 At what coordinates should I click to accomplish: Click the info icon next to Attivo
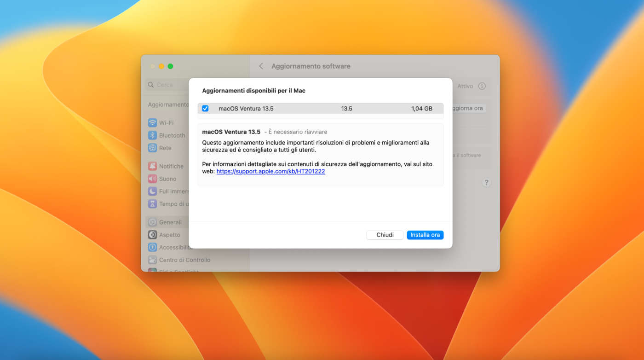click(482, 86)
